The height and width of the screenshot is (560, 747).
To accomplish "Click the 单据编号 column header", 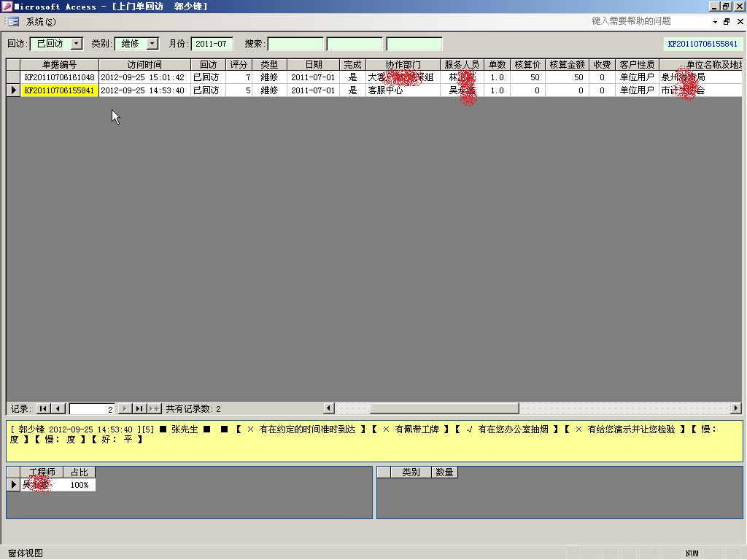I will (59, 65).
